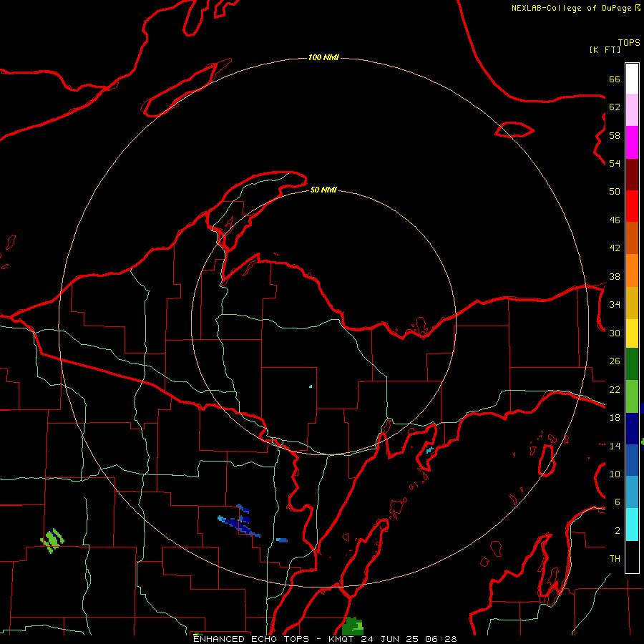Click the light pink legend swatch
Image resolution: width=644 pixels, height=644 pixels.
coord(632,110)
